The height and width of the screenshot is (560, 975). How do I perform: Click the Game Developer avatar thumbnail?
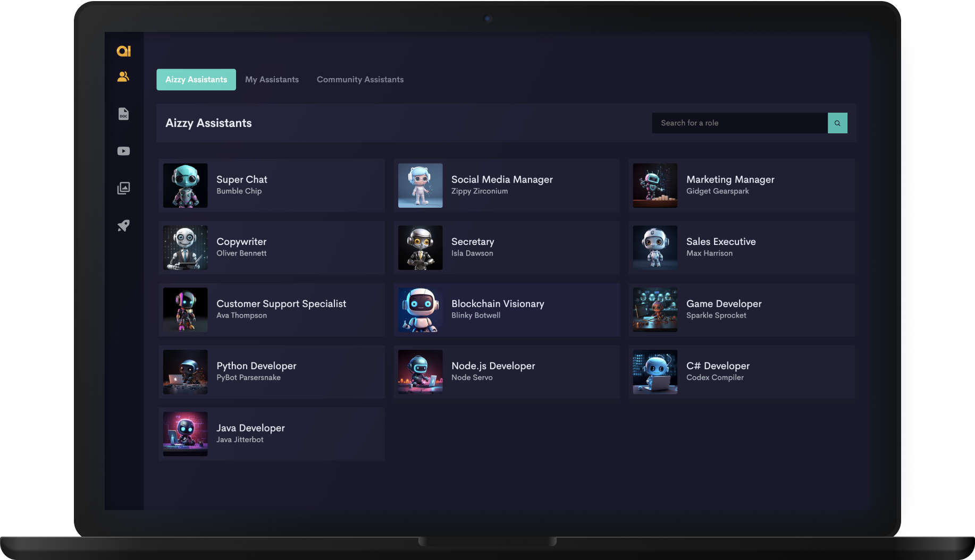pyautogui.click(x=655, y=310)
